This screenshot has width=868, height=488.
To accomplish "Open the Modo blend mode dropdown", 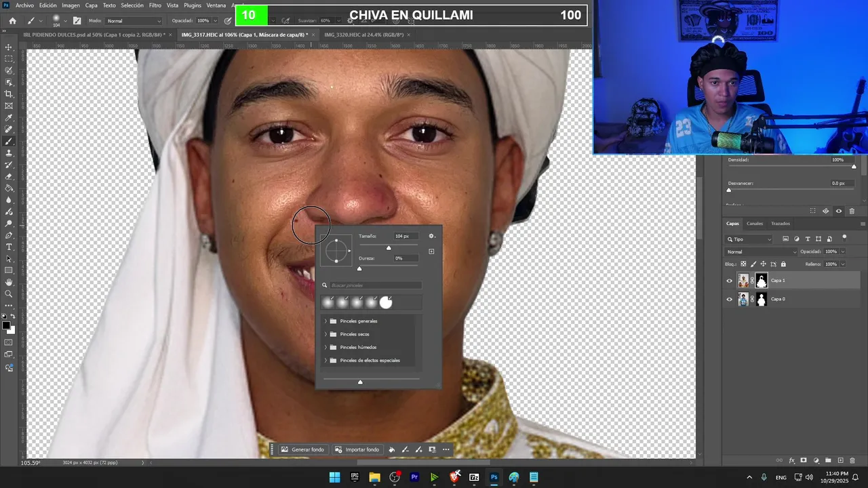I will (134, 21).
